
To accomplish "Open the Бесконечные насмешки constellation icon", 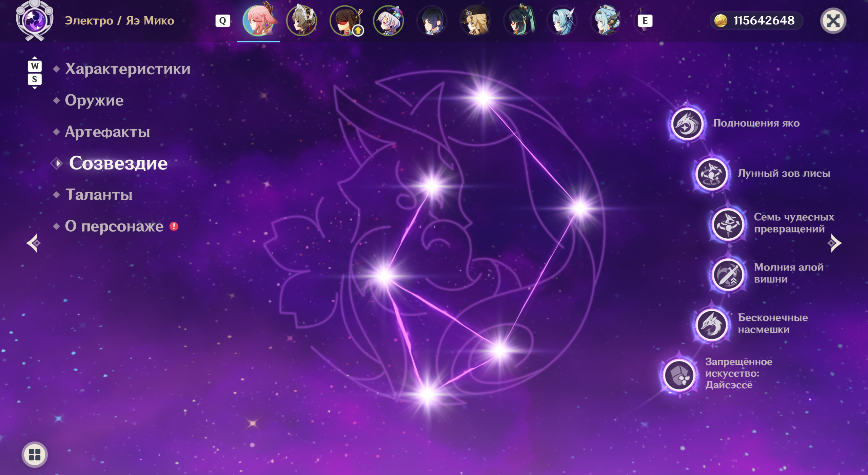I will tap(711, 325).
